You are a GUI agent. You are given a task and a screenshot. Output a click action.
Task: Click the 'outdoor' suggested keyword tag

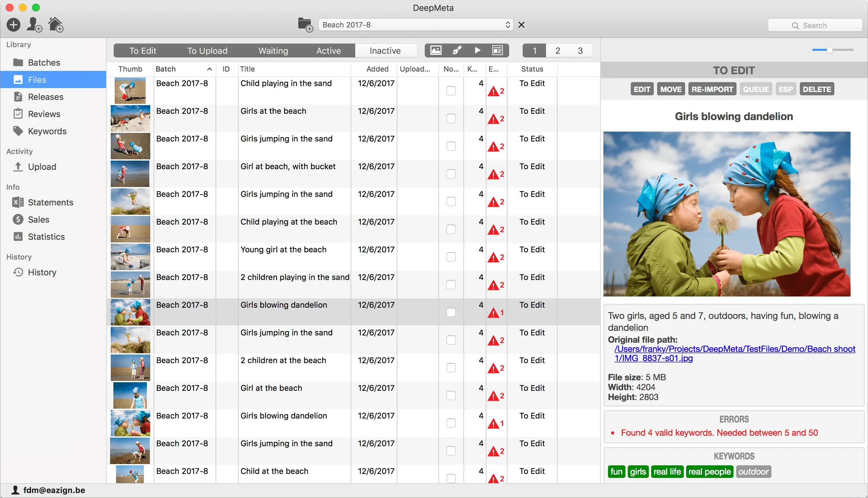coord(753,472)
